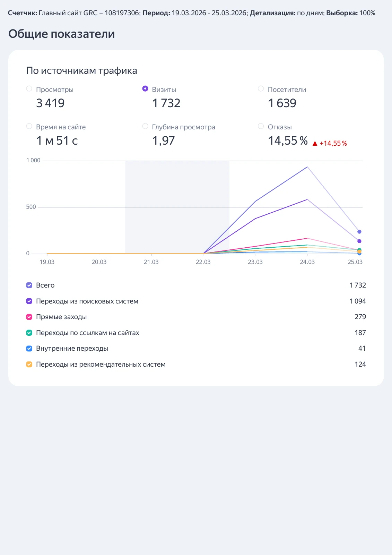The height and width of the screenshot is (555, 392).
Task: Click the direct visits count 279
Action: (x=360, y=317)
